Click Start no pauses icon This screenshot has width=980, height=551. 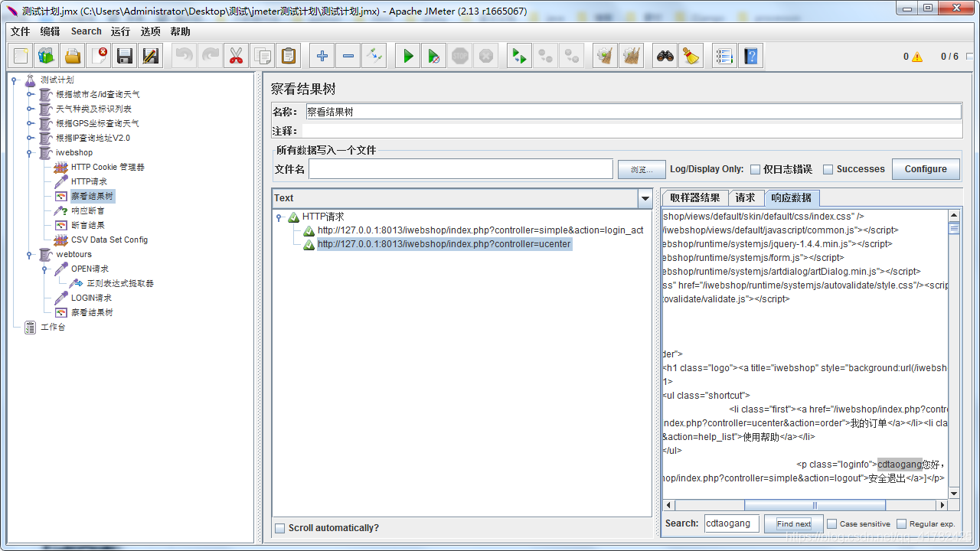tap(434, 56)
